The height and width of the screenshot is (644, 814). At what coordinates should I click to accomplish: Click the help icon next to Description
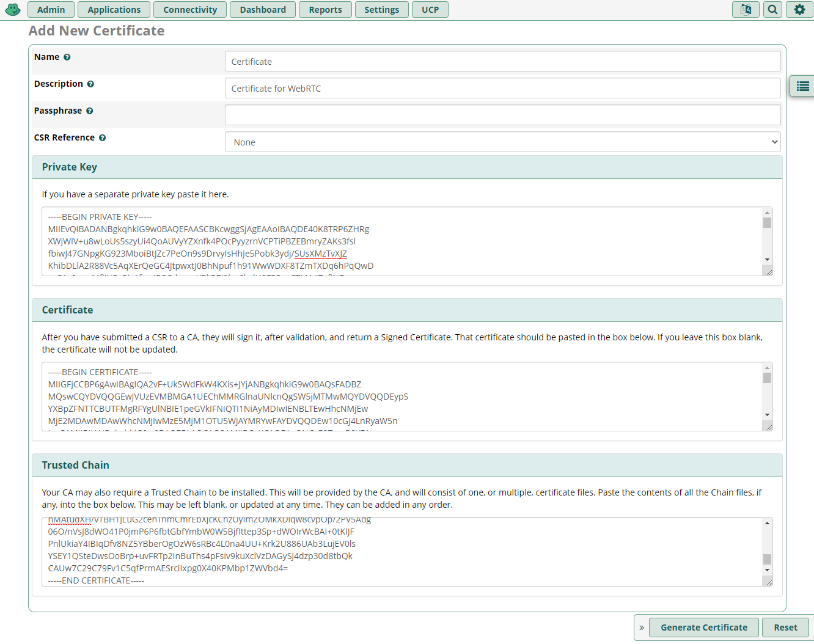tap(90, 84)
